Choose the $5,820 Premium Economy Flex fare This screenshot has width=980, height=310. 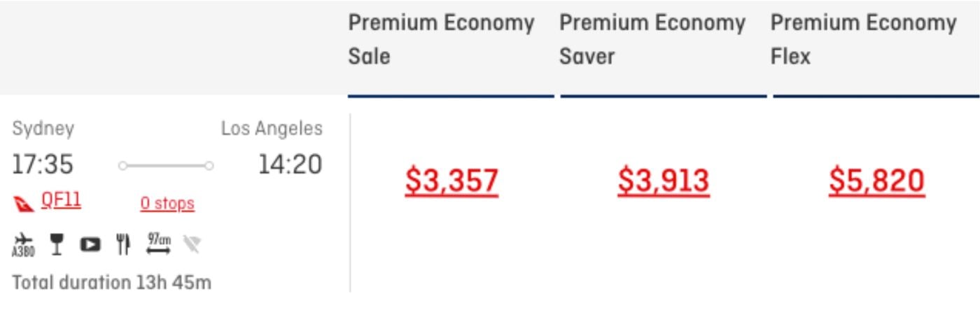[x=876, y=181]
